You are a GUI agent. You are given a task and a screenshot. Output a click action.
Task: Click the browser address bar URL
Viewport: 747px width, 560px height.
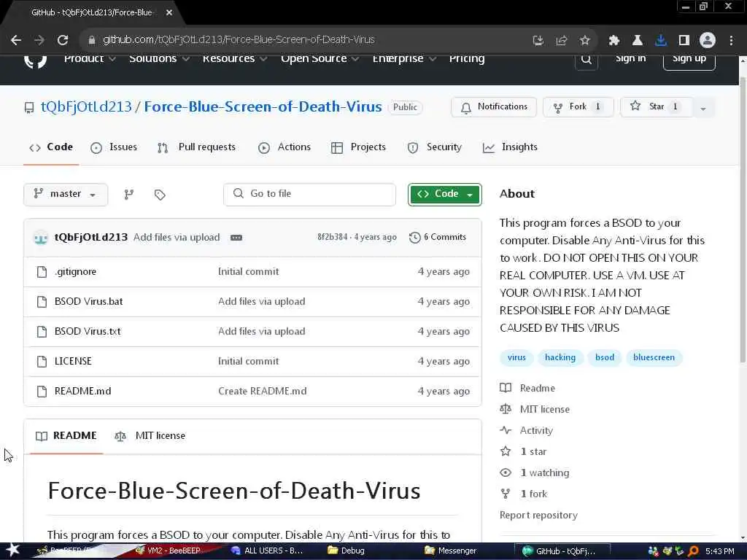click(239, 40)
